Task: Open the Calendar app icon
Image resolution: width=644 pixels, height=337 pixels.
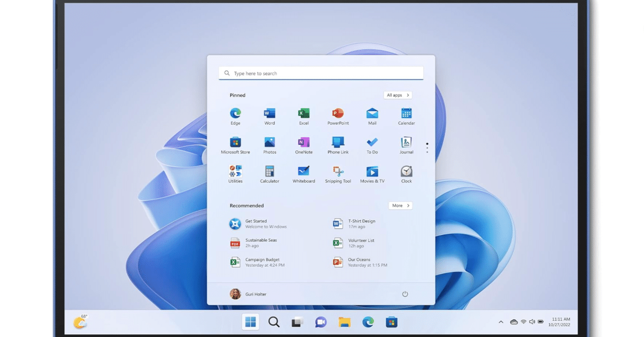Action: (407, 116)
